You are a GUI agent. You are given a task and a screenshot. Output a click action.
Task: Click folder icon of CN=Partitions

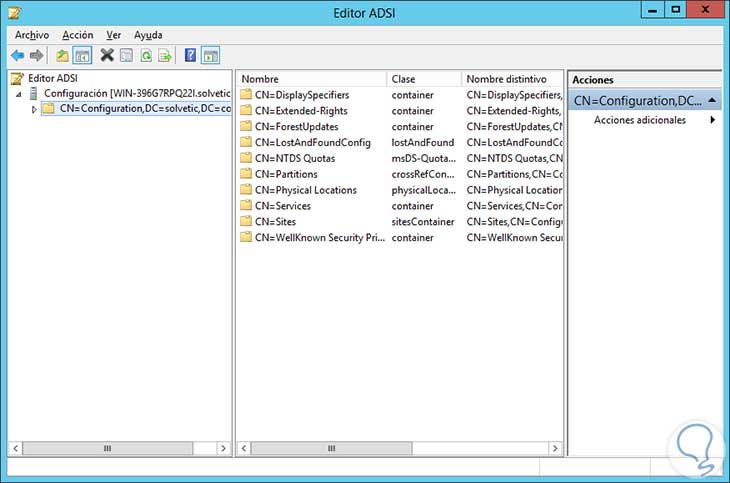click(x=246, y=174)
